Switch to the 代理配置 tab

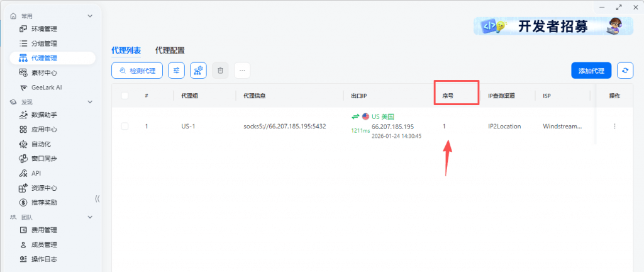tap(170, 50)
